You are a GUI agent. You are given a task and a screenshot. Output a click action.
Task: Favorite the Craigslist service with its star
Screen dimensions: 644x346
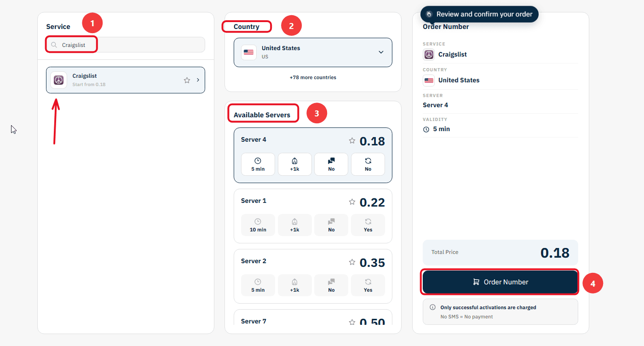(x=187, y=80)
